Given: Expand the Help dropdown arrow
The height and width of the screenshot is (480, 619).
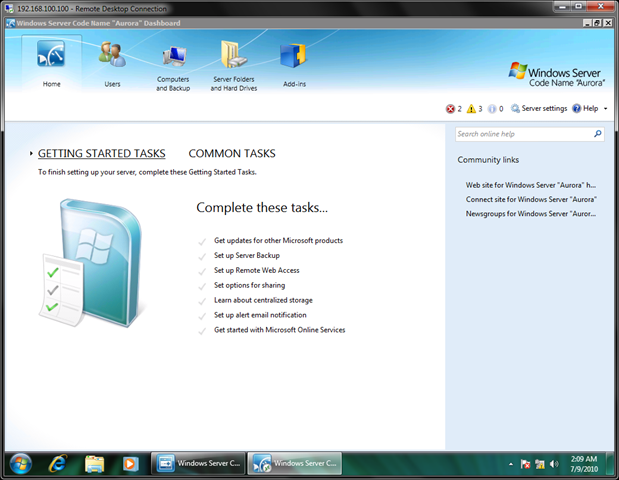Looking at the screenshot, I should click(x=606, y=109).
